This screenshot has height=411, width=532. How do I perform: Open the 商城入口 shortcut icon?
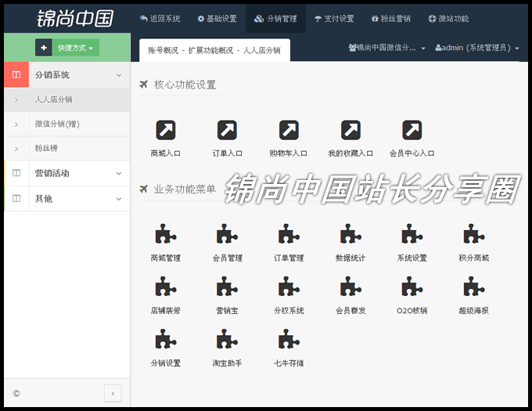point(166,130)
